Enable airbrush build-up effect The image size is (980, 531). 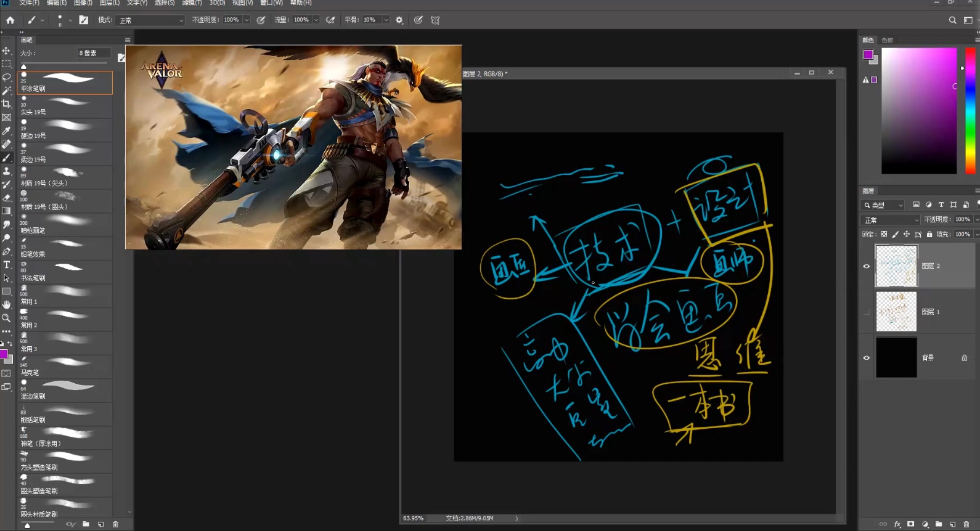(330, 20)
